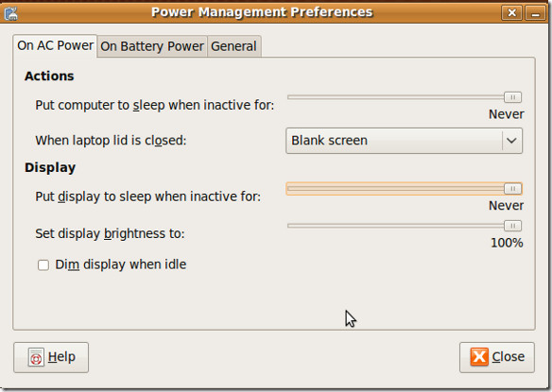
Task: Select the Blank screen combo box
Action: point(404,141)
